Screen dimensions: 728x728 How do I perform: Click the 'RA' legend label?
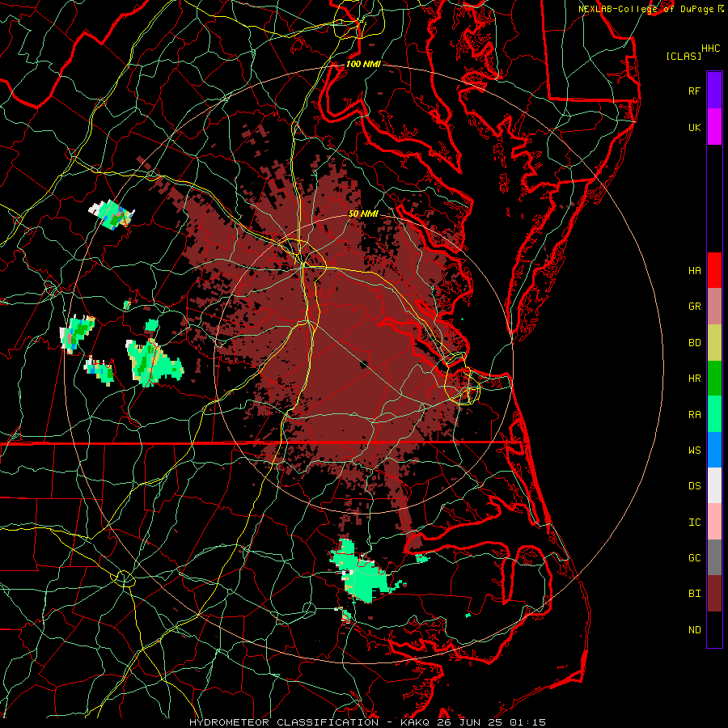[695, 415]
